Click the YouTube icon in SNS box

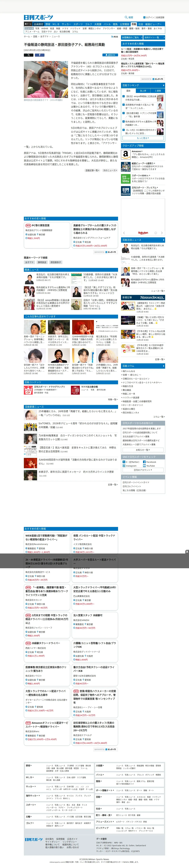tap(144, 466)
